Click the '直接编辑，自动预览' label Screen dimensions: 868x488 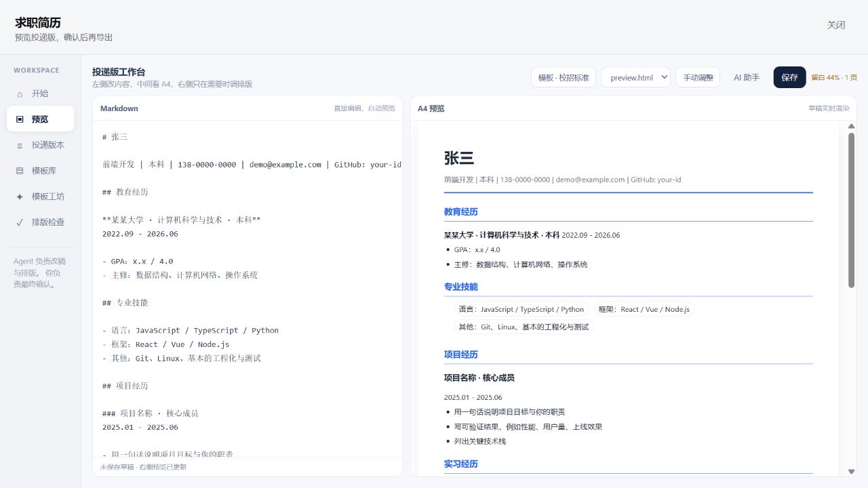(364, 108)
